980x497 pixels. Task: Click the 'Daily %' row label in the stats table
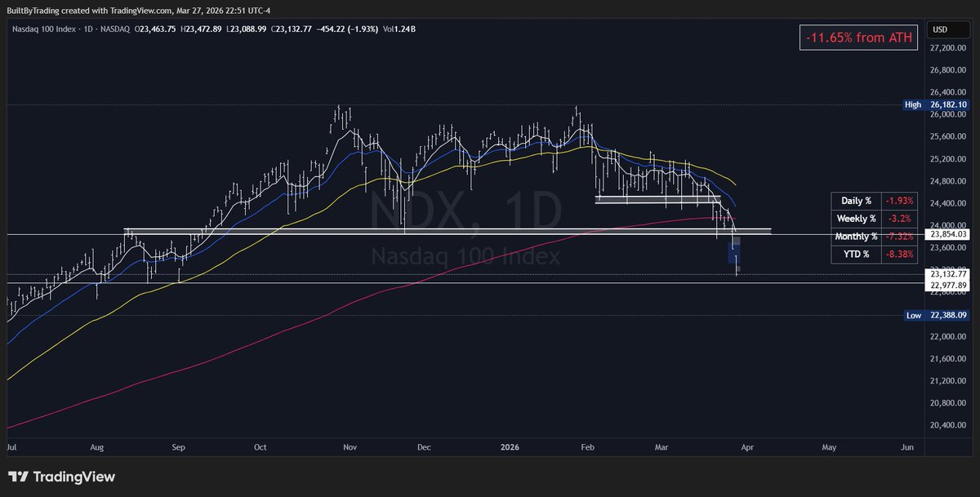pyautogui.click(x=857, y=201)
